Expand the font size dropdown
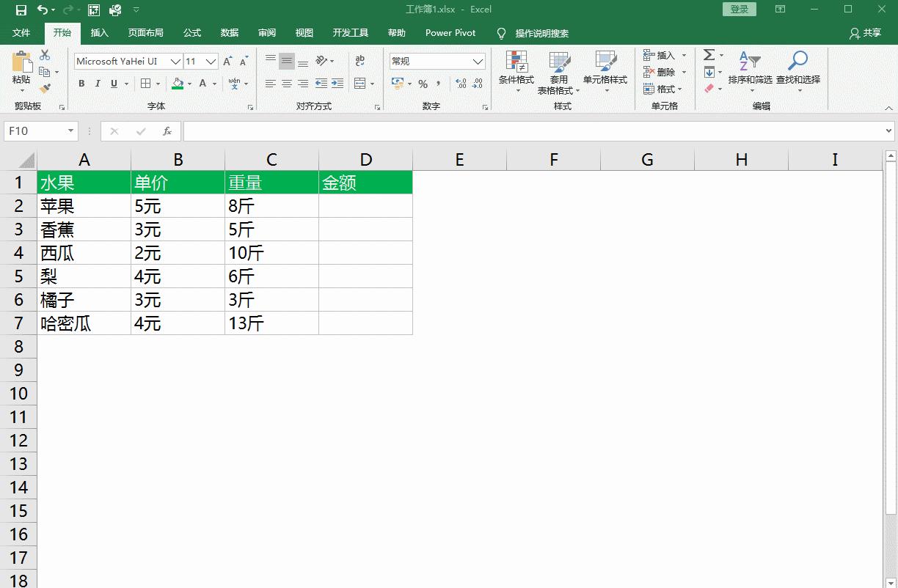Viewport: 898px width, 588px height. click(211, 62)
